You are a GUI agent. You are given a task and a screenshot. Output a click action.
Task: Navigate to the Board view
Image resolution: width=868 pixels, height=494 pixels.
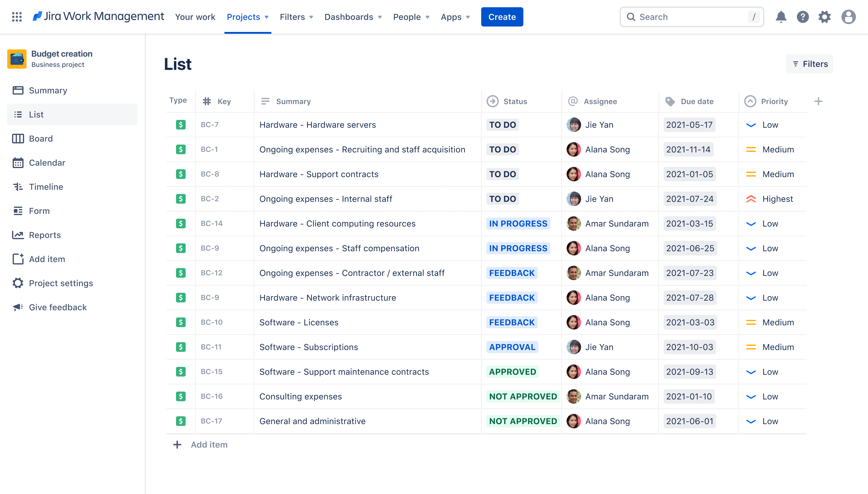tap(41, 138)
